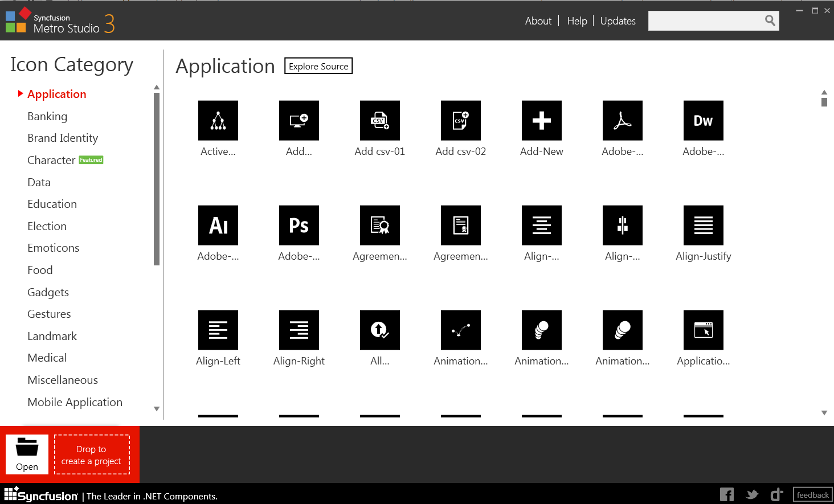This screenshot has width=834, height=504.
Task: Select the Application category
Action: [57, 94]
